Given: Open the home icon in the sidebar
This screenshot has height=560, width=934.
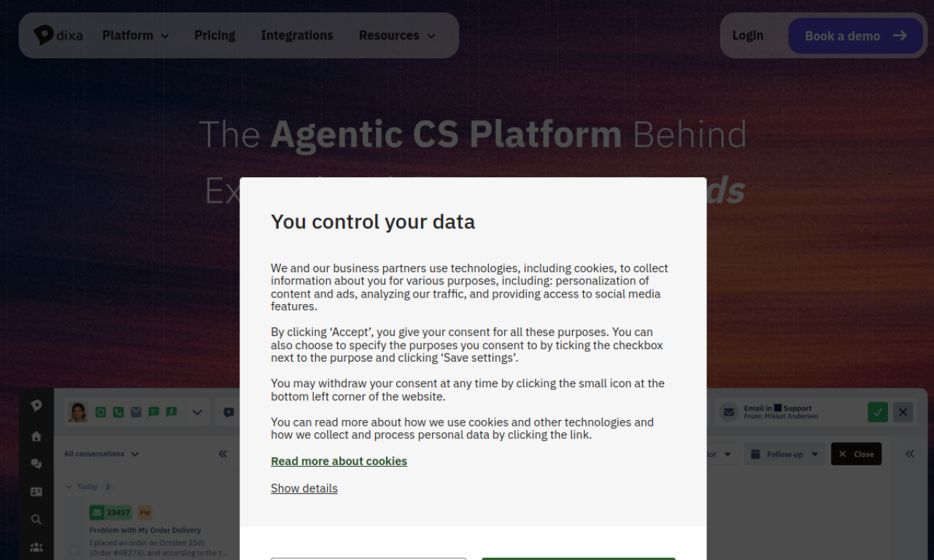Looking at the screenshot, I should 36,436.
